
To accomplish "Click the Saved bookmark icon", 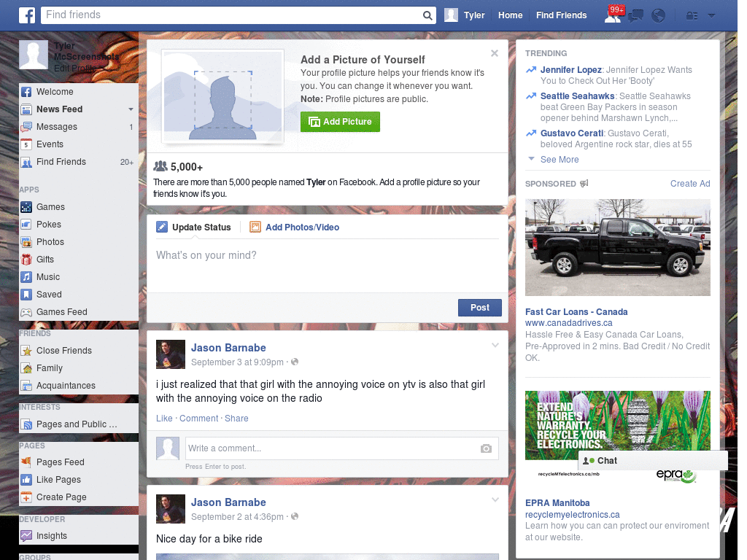I will pyautogui.click(x=26, y=295).
